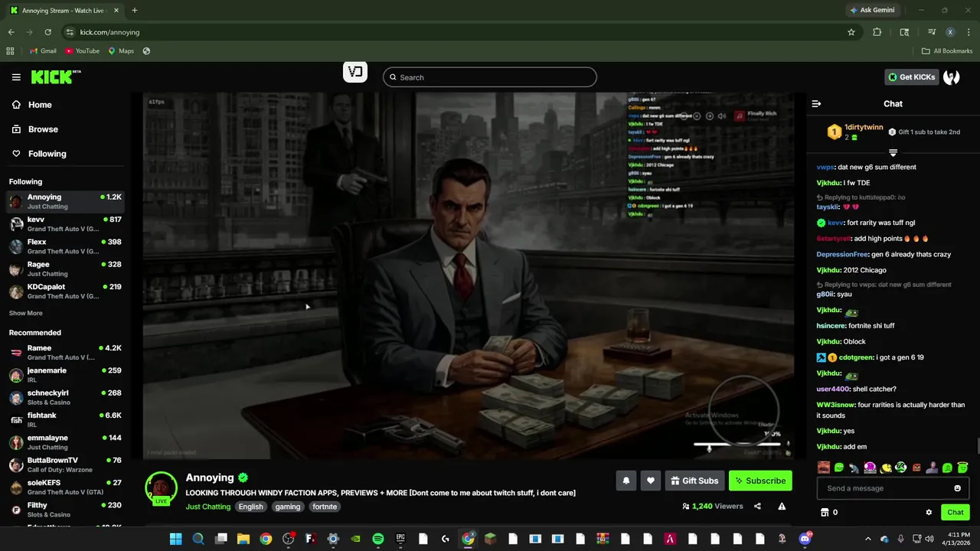Click the Just Chatting category link
The image size is (980, 551).
pyautogui.click(x=207, y=507)
